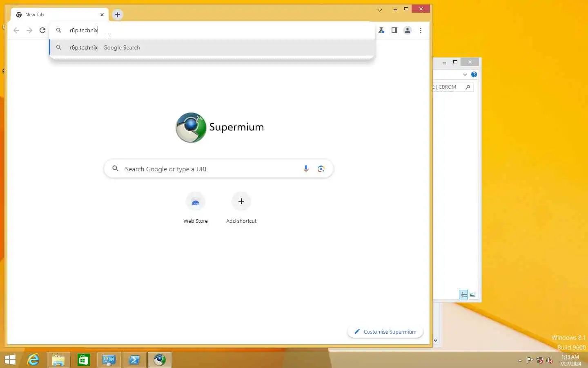This screenshot has height=368, width=588.
Task: Click the Explorer scrollbar down arrow
Action: (x=435, y=340)
